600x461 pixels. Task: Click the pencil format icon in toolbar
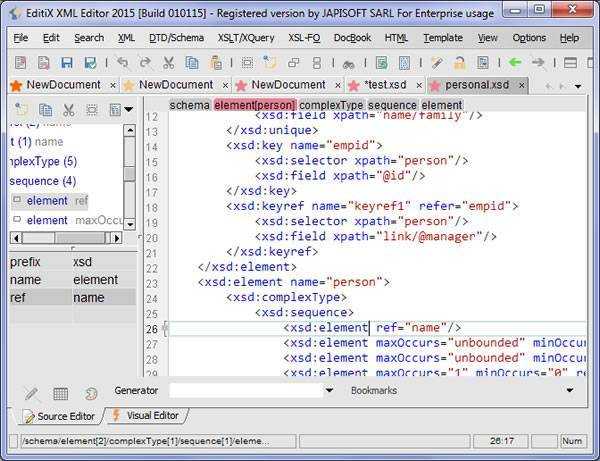coord(437,62)
